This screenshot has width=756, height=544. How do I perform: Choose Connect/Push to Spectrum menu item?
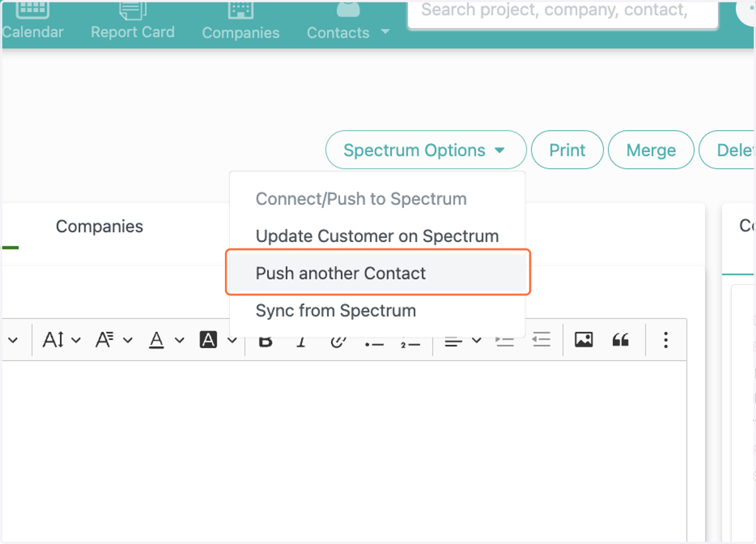point(361,199)
